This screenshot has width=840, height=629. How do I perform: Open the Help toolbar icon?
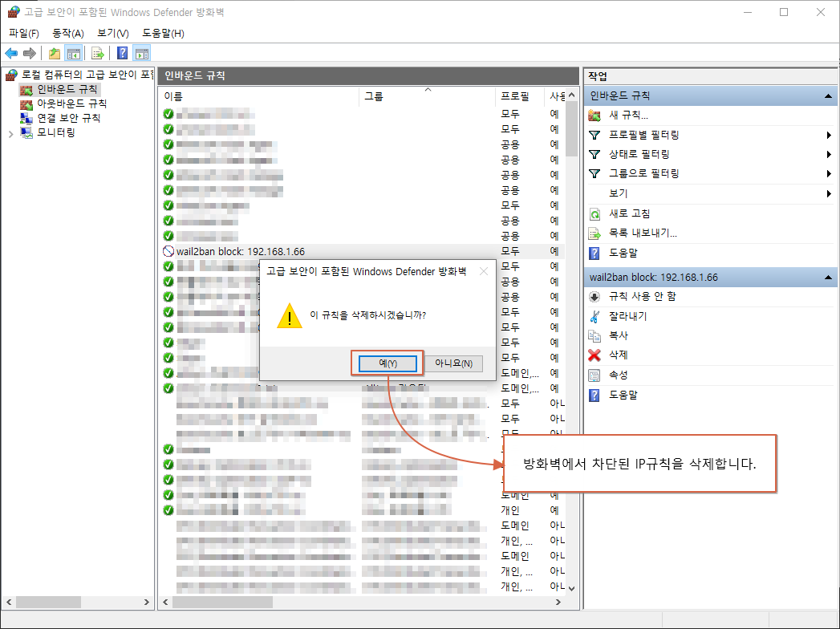[122, 53]
